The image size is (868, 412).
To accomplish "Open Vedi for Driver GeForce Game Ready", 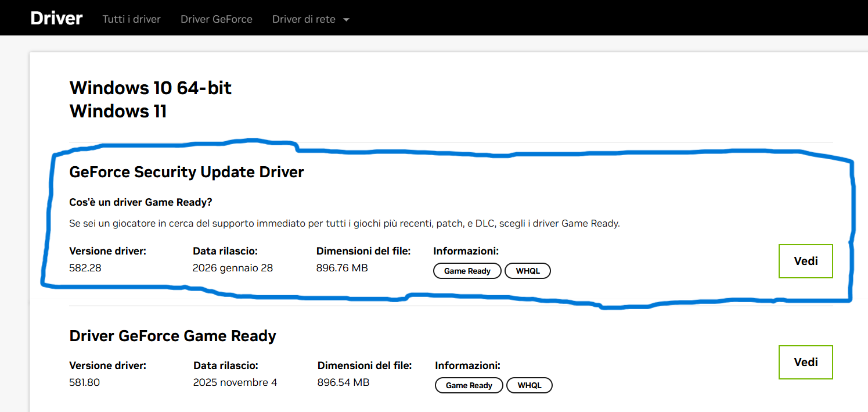I will pyautogui.click(x=806, y=362).
